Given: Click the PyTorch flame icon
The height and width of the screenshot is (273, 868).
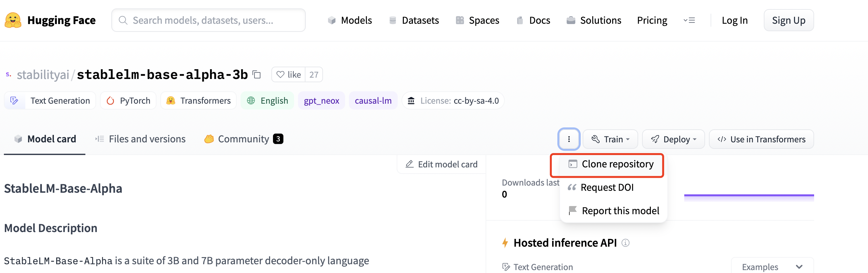Looking at the screenshot, I should [x=110, y=100].
